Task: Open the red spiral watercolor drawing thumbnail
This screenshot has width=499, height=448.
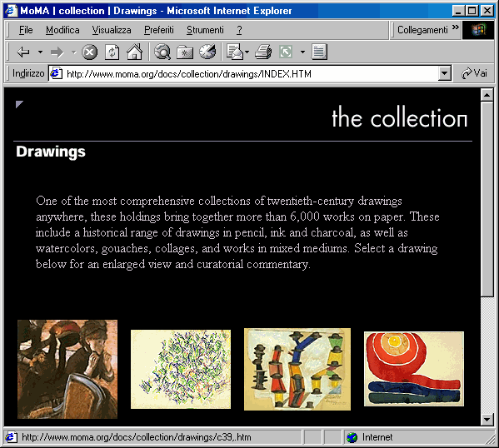Action: pyautogui.click(x=414, y=369)
